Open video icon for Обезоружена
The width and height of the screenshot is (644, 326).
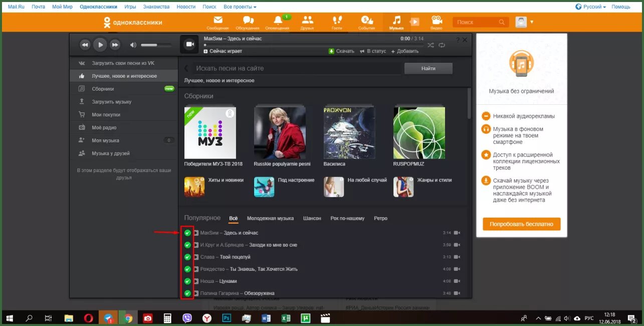point(458,293)
